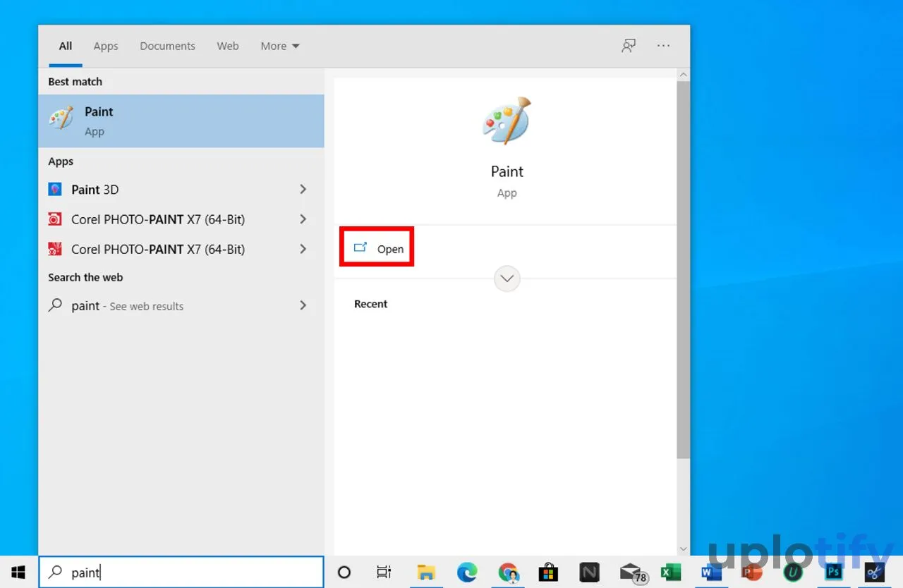The width and height of the screenshot is (903, 588).
Task: Launch Google Chrome from the taskbar
Action: point(508,572)
